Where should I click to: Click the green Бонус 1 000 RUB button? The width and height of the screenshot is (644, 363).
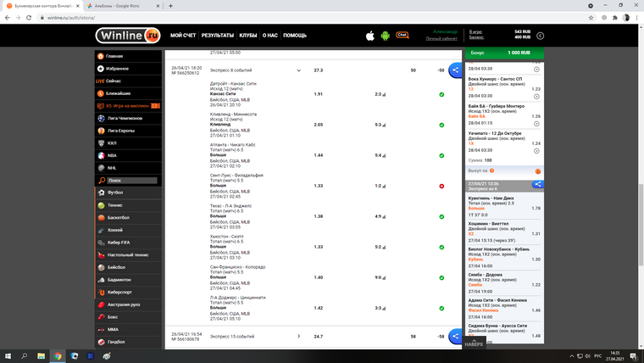504,53
